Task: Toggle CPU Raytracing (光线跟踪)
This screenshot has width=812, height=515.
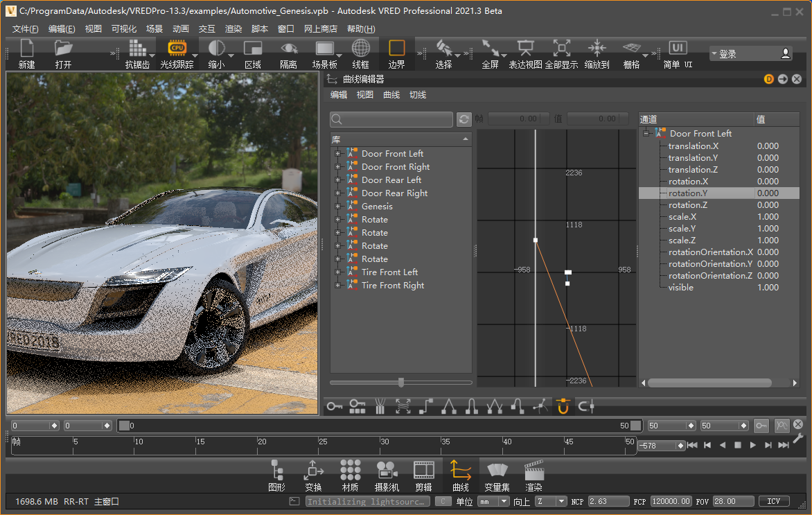Action: [177, 49]
